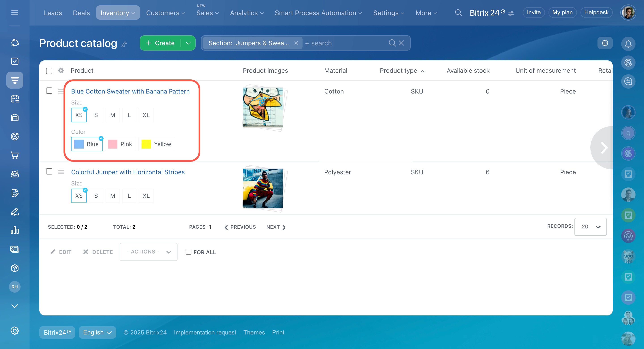The image size is (644, 349).
Task: Open the calendar icon in left sidebar
Action: coord(15,99)
